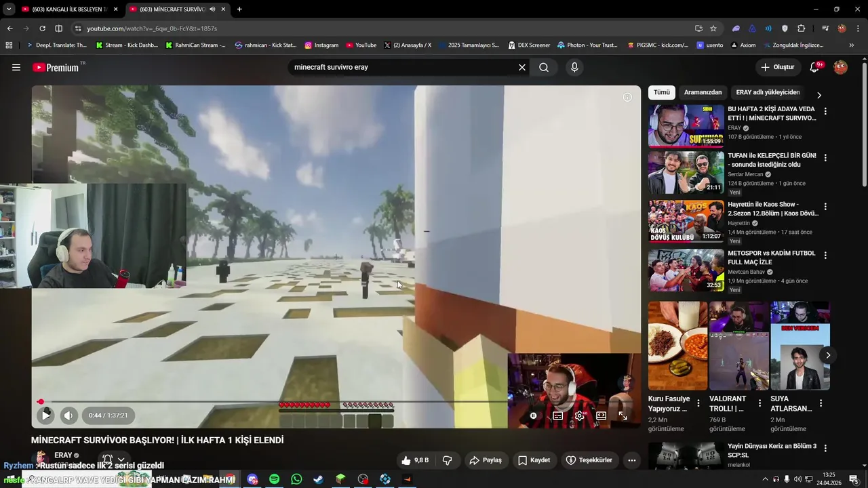Screen dimensions: 868x488
Task: Enter fullscreen in the video player
Action: (623, 415)
